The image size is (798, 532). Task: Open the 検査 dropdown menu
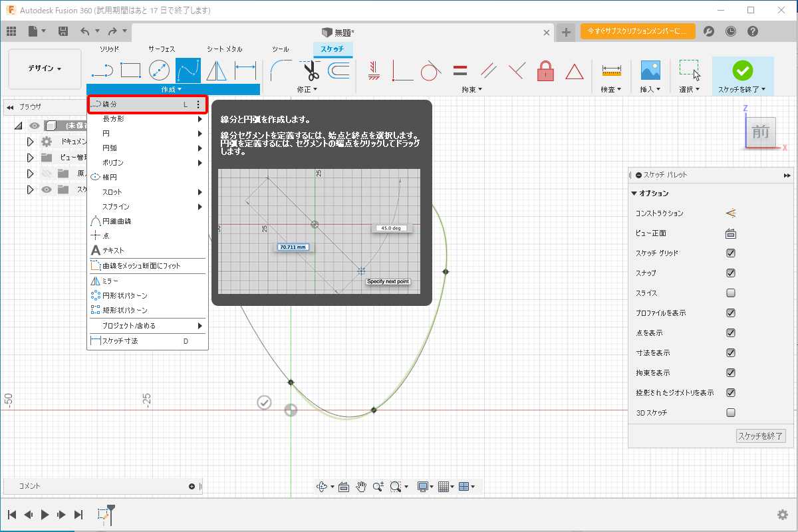click(x=610, y=89)
